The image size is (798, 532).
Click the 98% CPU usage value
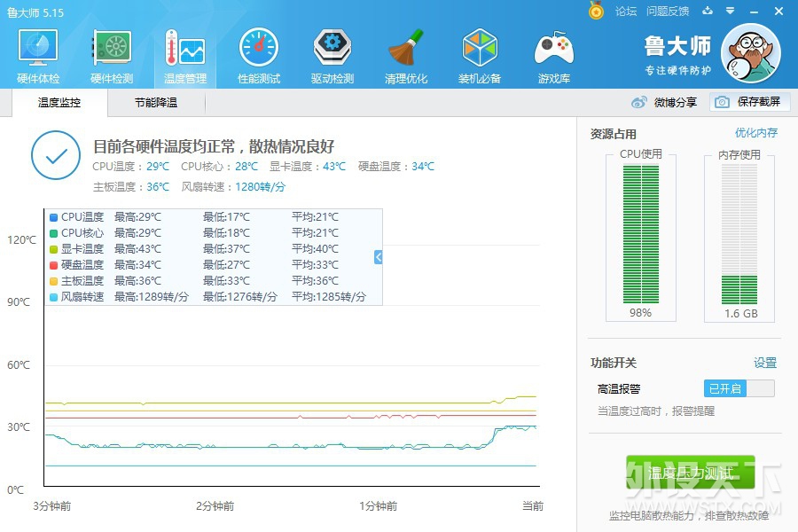pos(640,313)
